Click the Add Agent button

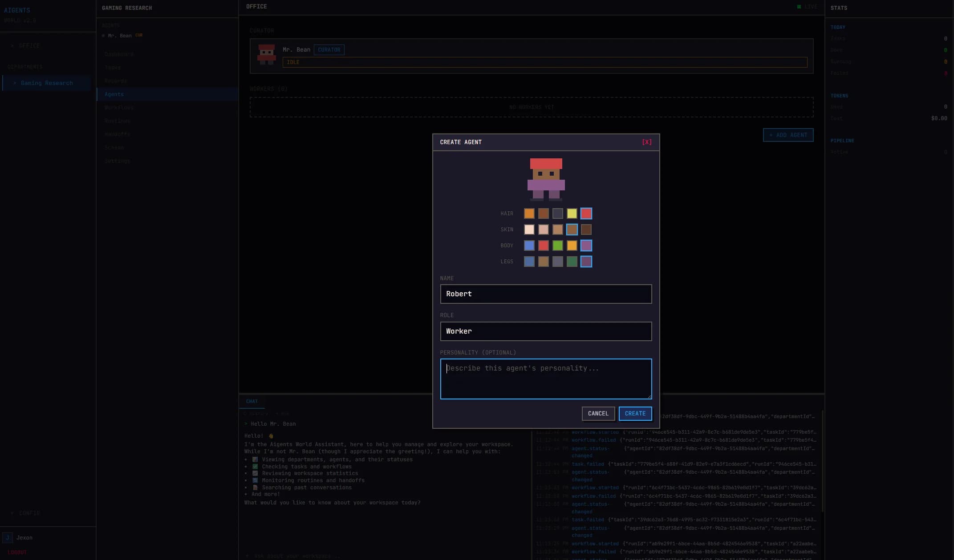(x=788, y=135)
